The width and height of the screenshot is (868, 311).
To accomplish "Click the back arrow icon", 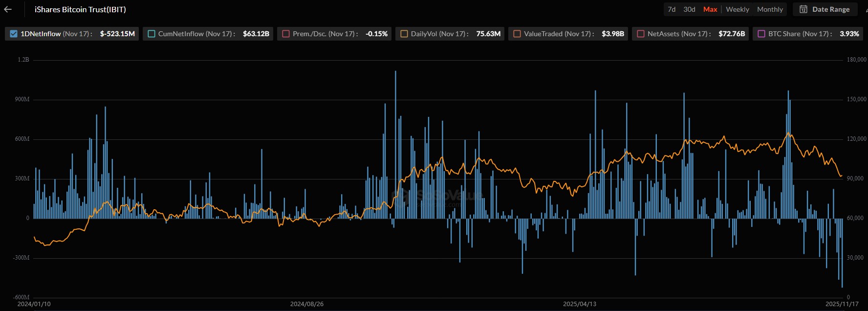I will tap(8, 9).
